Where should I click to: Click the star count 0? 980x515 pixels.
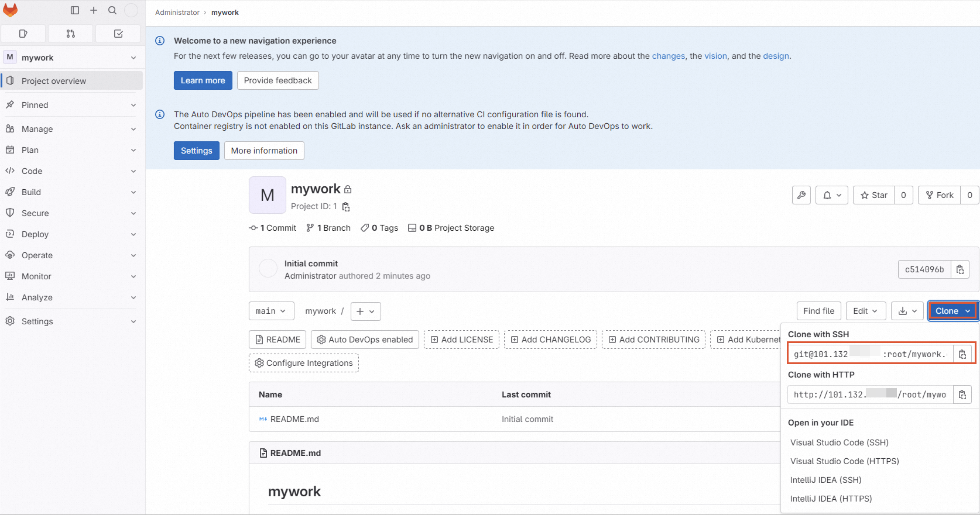pos(904,195)
